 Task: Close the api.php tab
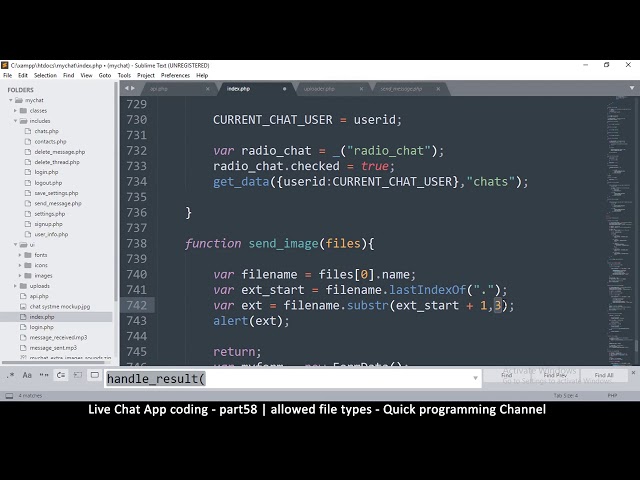[207, 89]
